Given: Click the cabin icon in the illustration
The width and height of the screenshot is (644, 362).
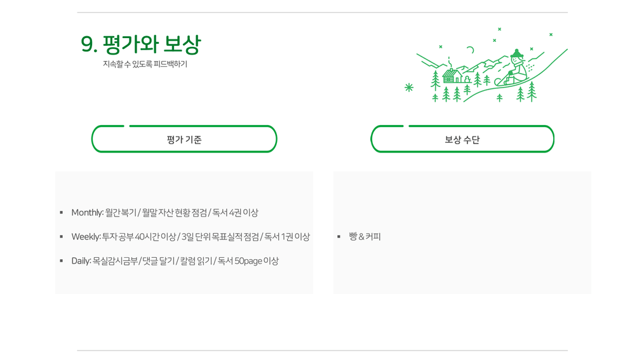Looking at the screenshot, I should (452, 76).
